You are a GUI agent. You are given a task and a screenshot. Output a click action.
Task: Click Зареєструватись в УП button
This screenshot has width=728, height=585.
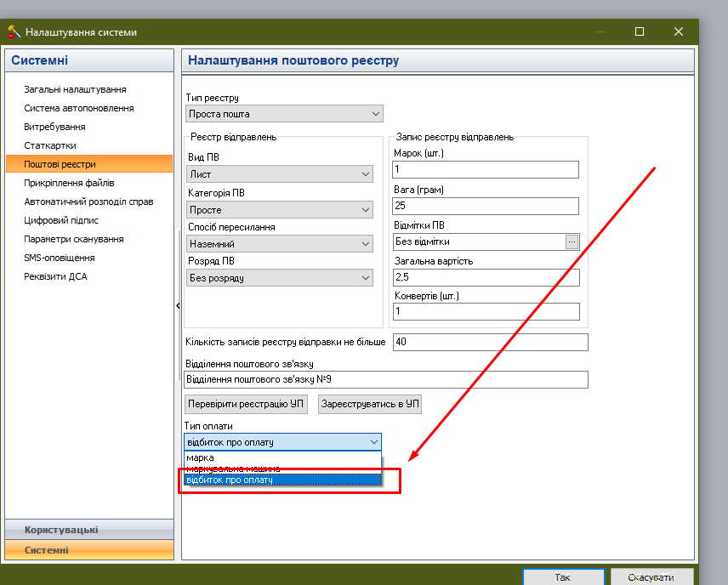370,404
